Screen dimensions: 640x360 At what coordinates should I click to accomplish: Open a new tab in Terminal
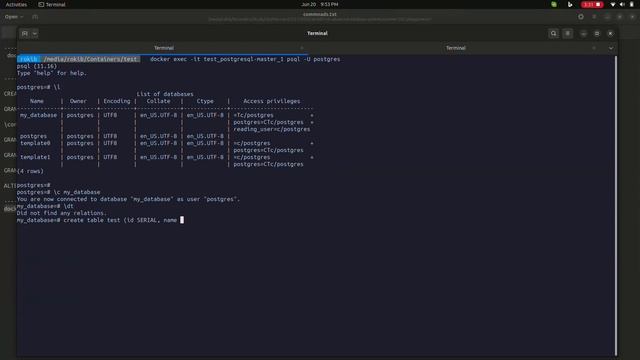[25, 33]
